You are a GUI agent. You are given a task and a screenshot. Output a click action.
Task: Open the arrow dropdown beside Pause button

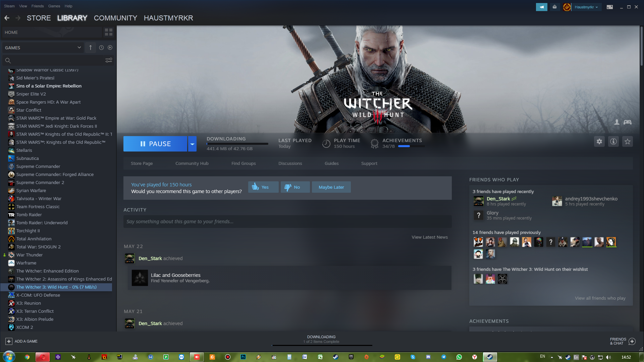(192, 144)
